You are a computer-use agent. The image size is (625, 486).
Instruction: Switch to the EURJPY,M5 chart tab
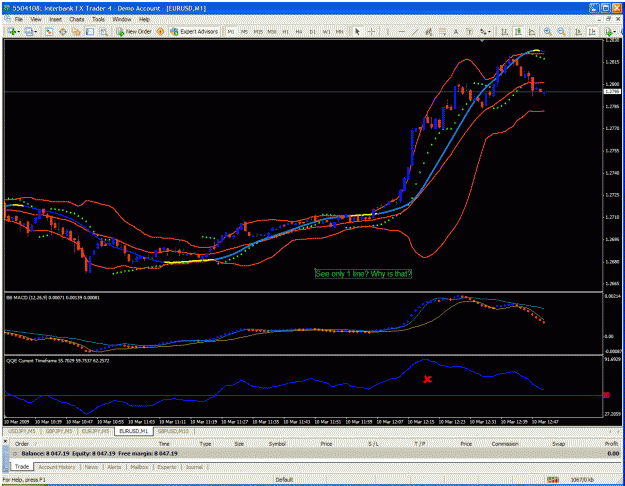95,431
